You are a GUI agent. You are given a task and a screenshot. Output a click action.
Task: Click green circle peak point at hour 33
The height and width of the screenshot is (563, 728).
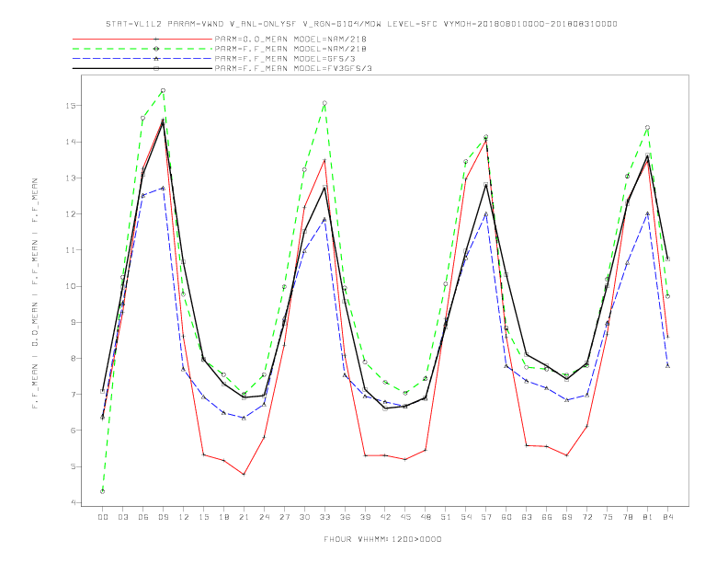[324, 103]
